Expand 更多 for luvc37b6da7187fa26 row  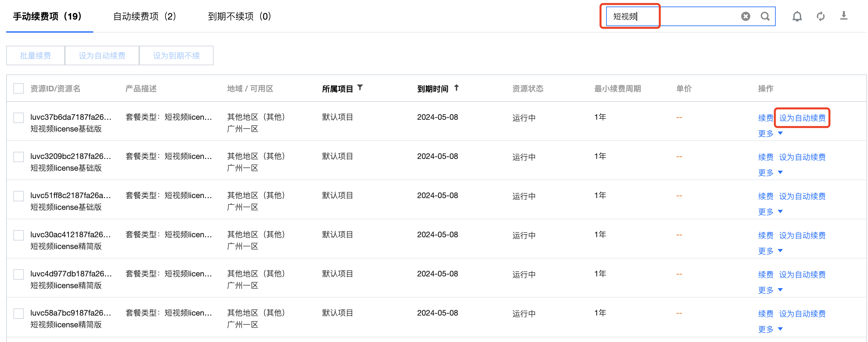770,133
